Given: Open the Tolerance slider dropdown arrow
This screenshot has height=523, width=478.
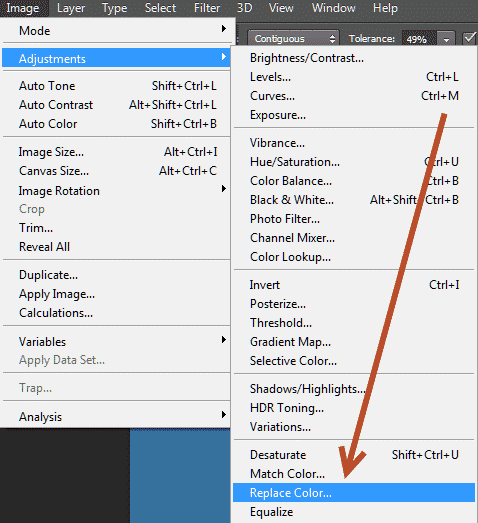Looking at the screenshot, I should pos(446,39).
